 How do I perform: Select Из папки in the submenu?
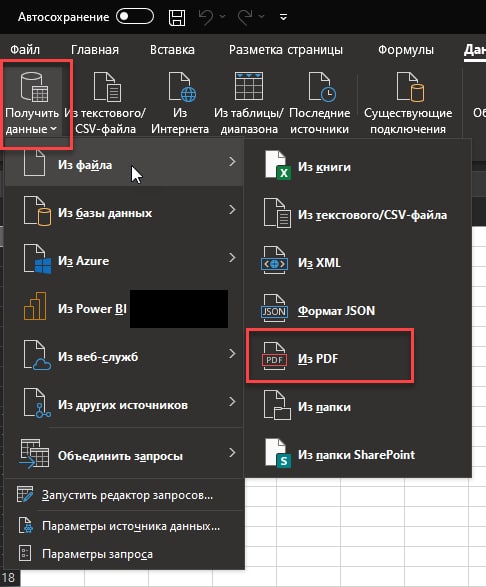358,407
